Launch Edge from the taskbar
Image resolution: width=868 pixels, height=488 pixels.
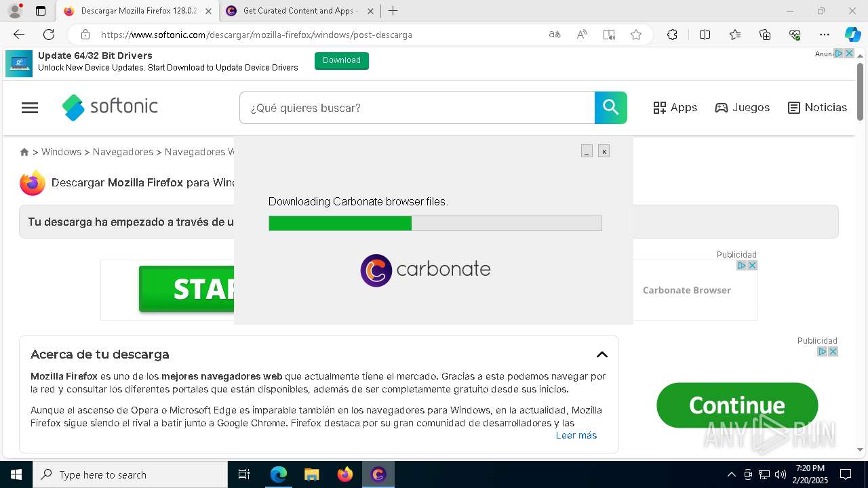click(x=279, y=474)
